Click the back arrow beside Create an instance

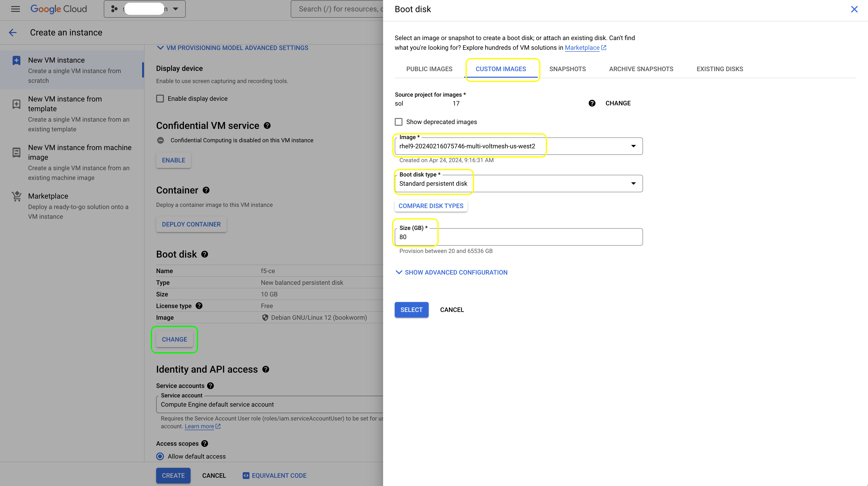pyautogui.click(x=13, y=32)
